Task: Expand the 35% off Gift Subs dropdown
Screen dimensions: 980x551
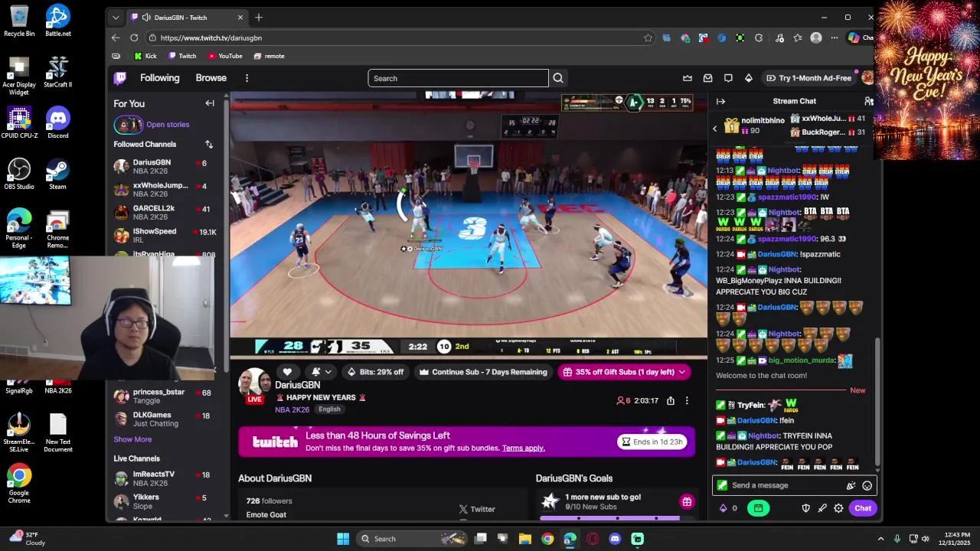Action: point(681,372)
